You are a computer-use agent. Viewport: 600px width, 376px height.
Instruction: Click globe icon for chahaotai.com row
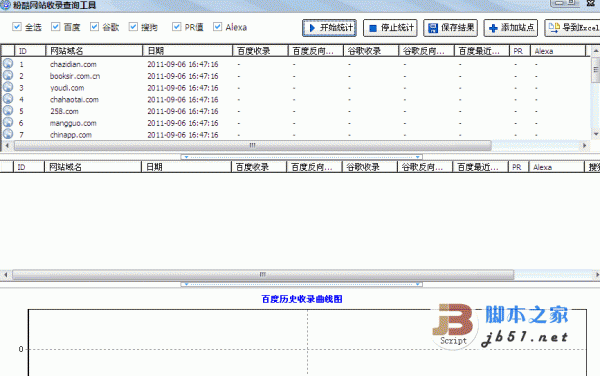(x=8, y=99)
